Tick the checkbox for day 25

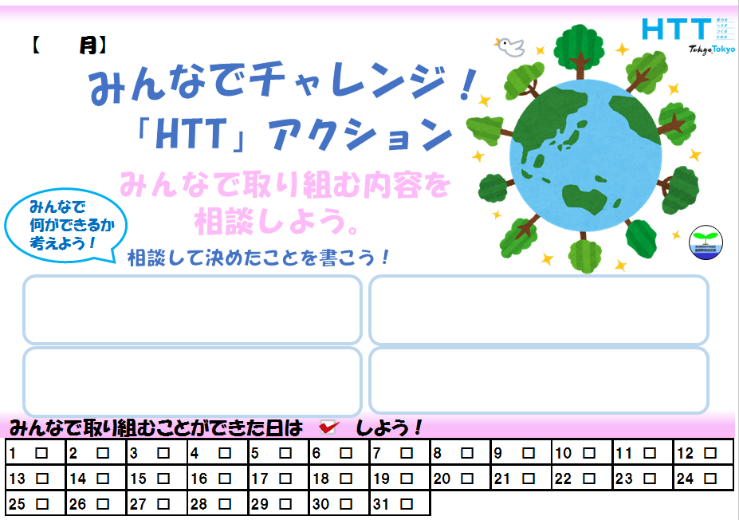click(x=42, y=504)
